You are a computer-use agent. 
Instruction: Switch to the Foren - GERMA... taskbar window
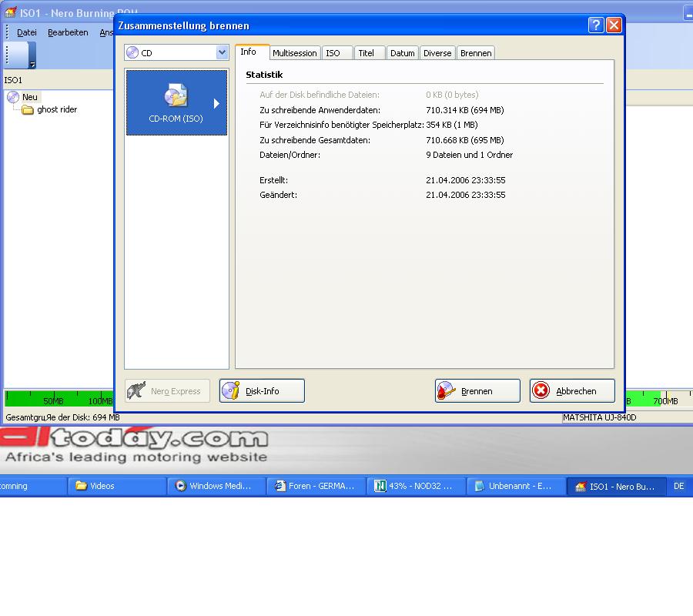click(x=316, y=486)
